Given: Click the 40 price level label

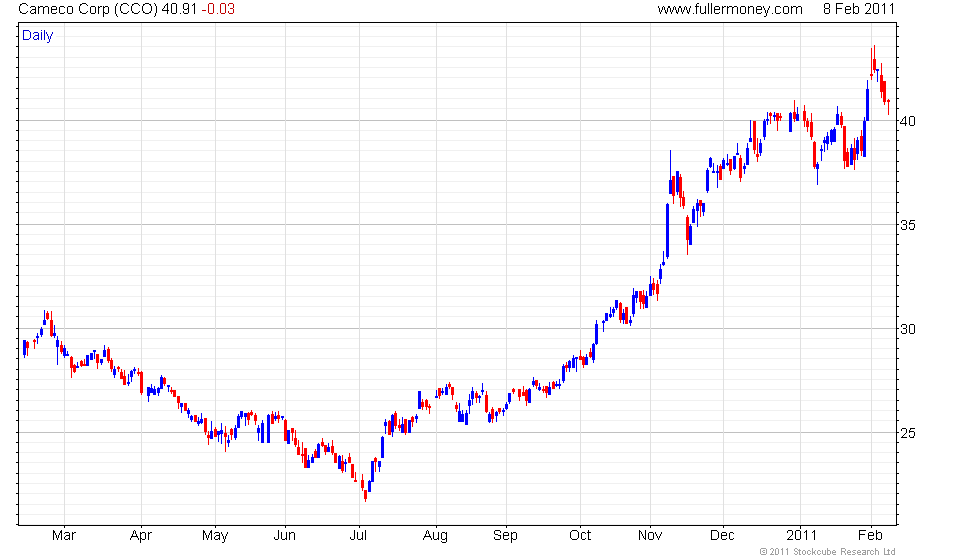Looking at the screenshot, I should [908, 121].
